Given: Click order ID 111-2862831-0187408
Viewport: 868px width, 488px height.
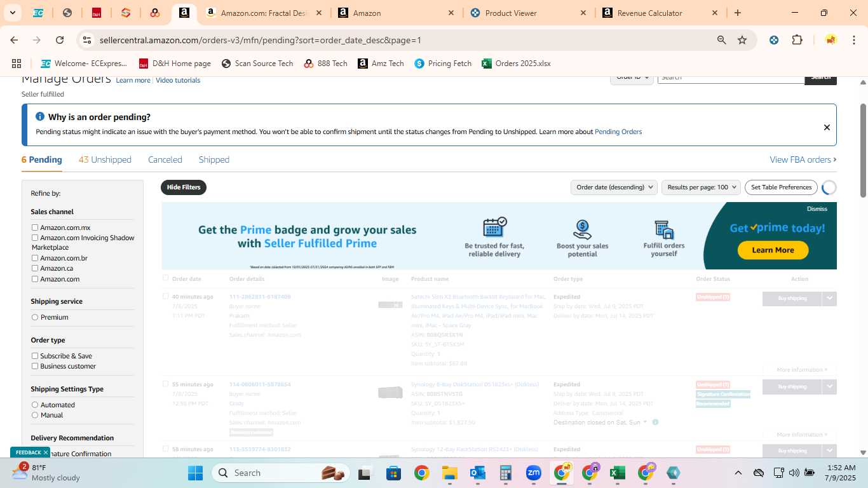Looking at the screenshot, I should click(260, 297).
